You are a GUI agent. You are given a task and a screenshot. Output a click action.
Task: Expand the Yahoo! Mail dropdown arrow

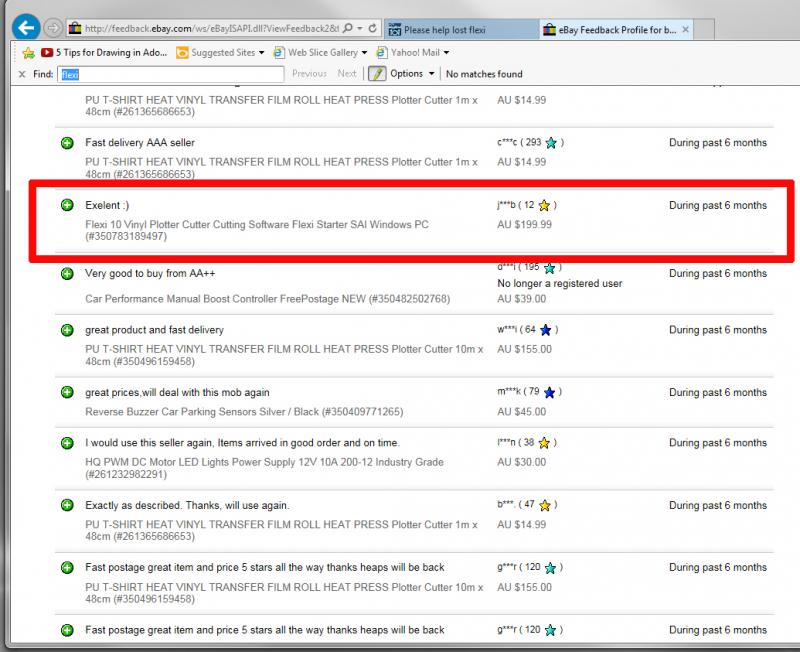click(446, 53)
